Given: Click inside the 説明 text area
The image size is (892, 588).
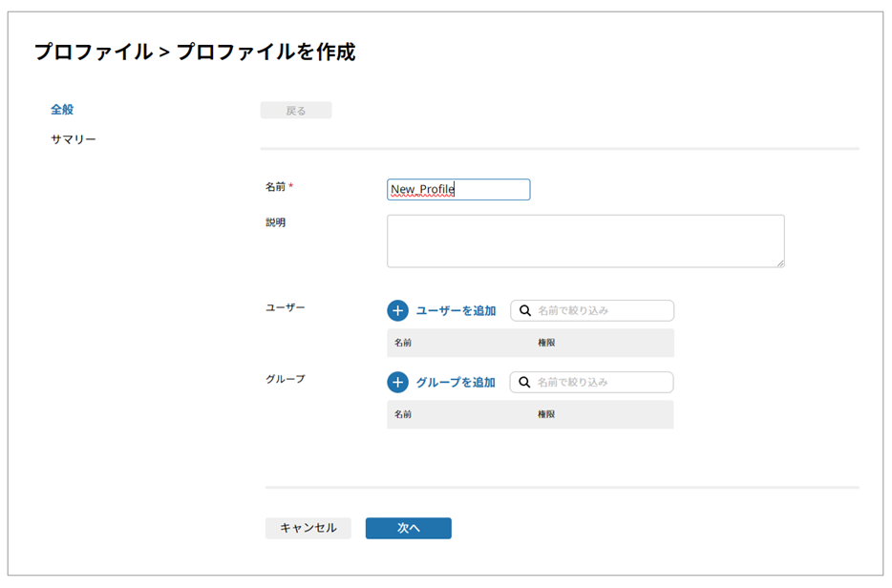Looking at the screenshot, I should click(x=584, y=241).
